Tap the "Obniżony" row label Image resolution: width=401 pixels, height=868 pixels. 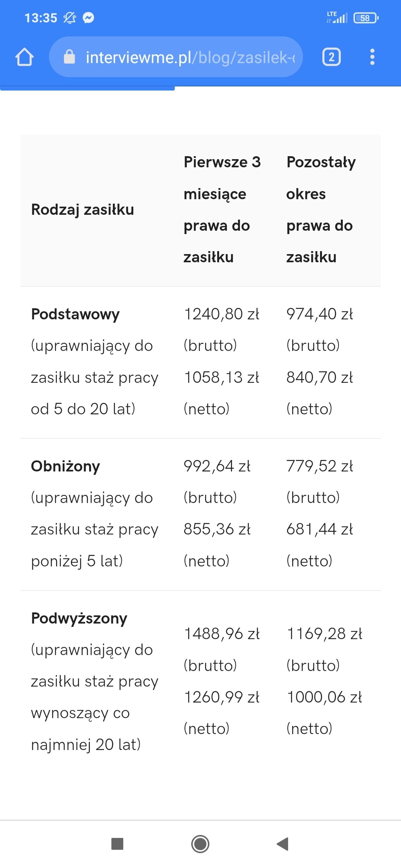coord(66,466)
